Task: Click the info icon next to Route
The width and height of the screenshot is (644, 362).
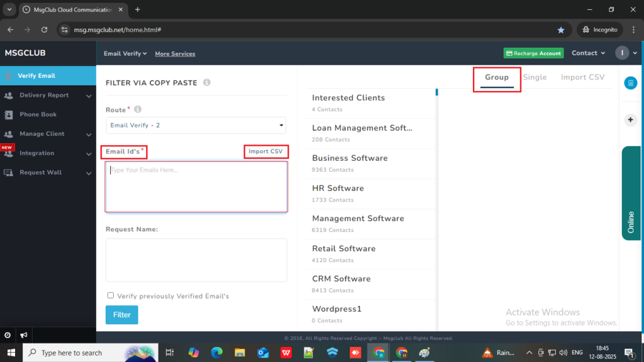Action: coord(138,109)
